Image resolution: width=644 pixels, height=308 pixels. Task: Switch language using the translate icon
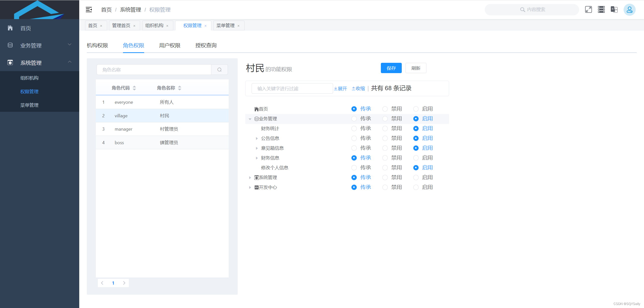click(614, 10)
